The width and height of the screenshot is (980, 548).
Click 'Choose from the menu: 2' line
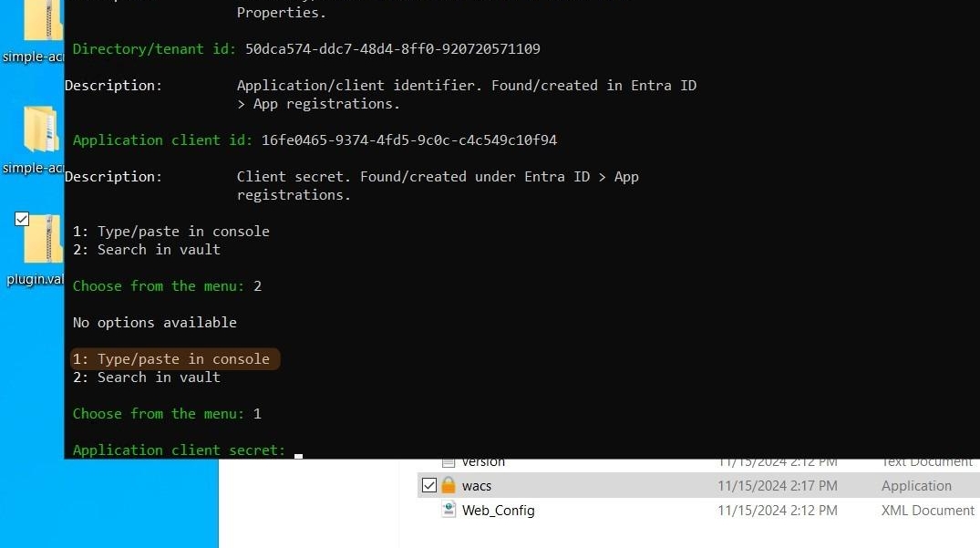167,286
